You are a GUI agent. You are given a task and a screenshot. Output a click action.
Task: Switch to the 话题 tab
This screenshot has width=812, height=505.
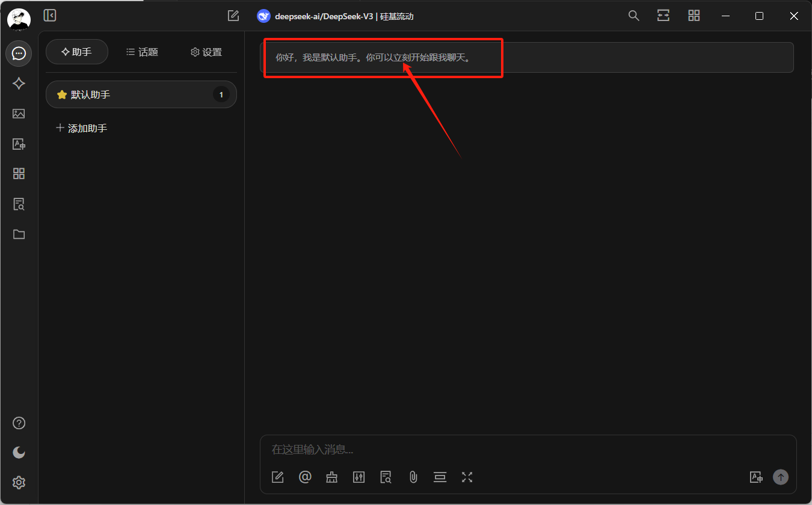click(142, 52)
